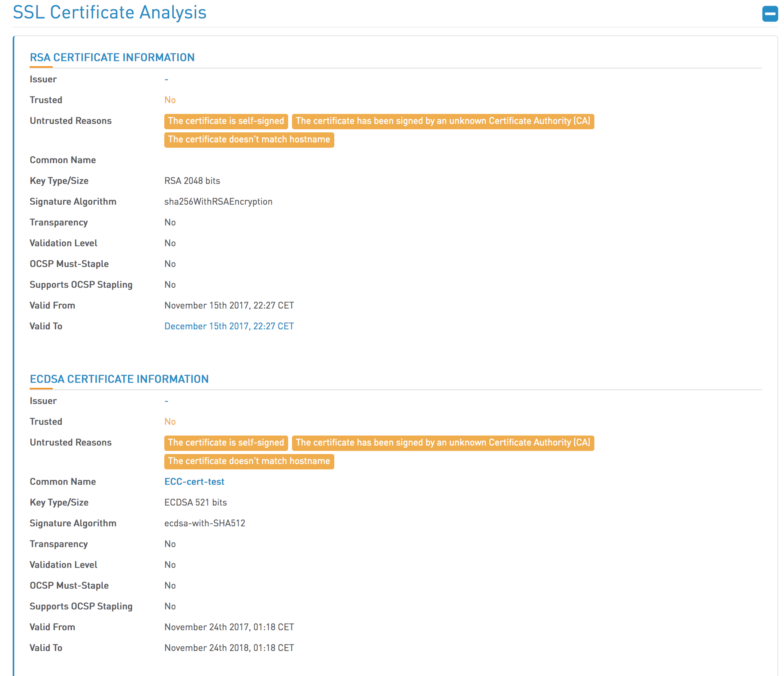Click RSA unknown Certificate Authority badge
Image resolution: width=784 pixels, height=676 pixels.
[443, 121]
